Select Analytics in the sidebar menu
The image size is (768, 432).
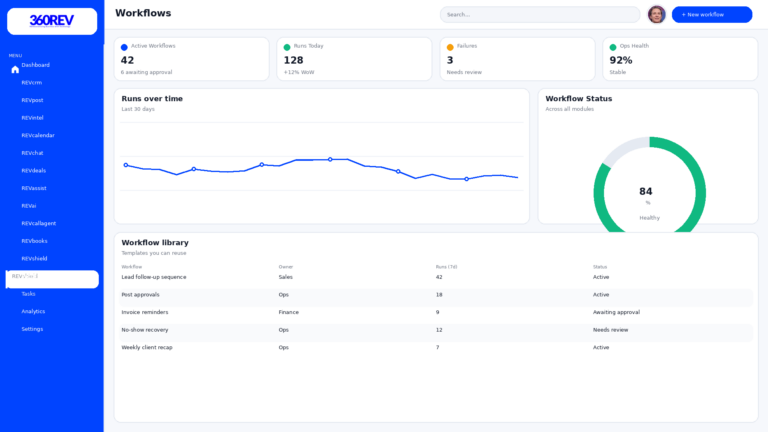pyautogui.click(x=33, y=311)
